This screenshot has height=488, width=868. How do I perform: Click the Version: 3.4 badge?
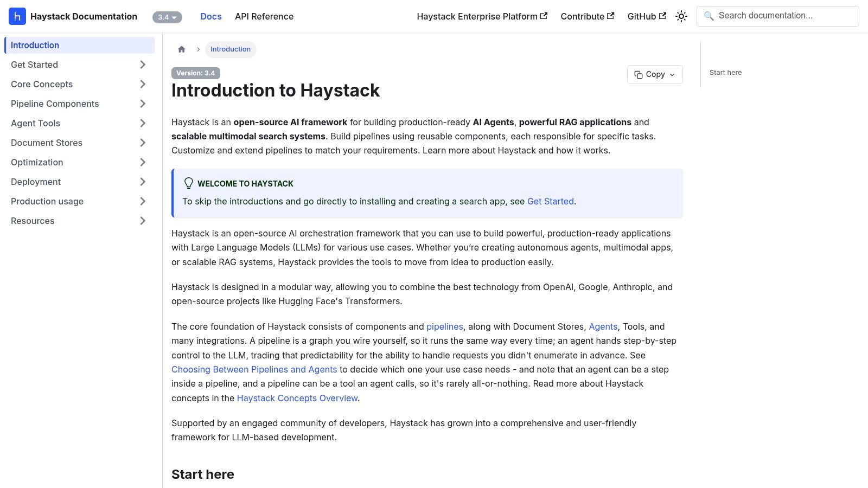point(196,73)
